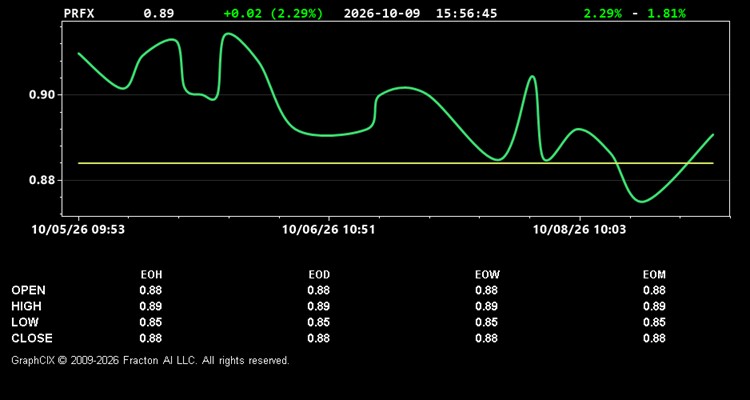Select the current price 0.89 in header
750x400 pixels.
click(159, 13)
